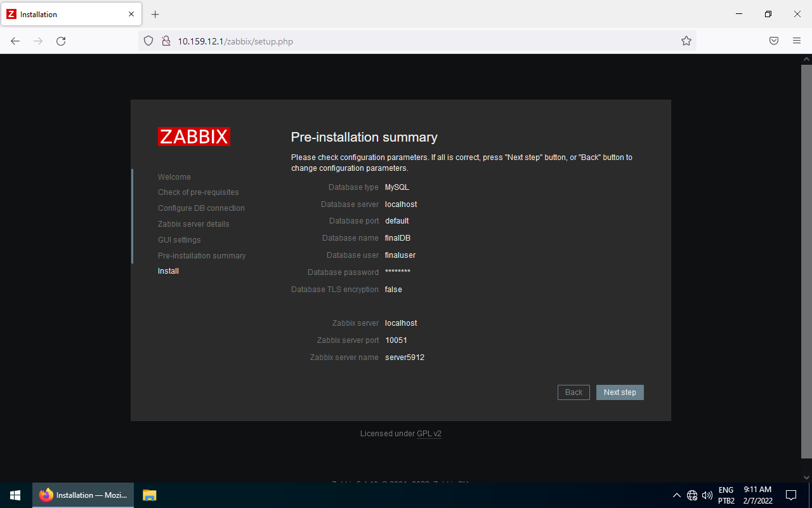812x508 pixels.
Task: Click the insecure connection lock icon
Action: pos(166,41)
